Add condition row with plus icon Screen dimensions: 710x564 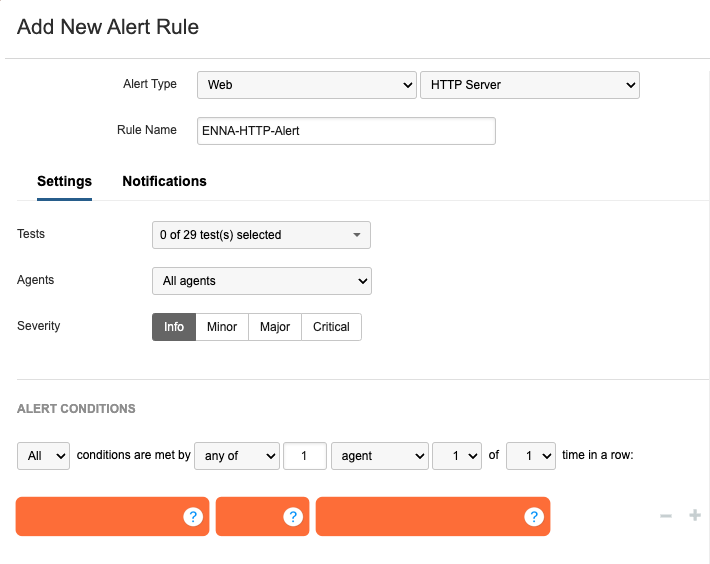point(695,516)
